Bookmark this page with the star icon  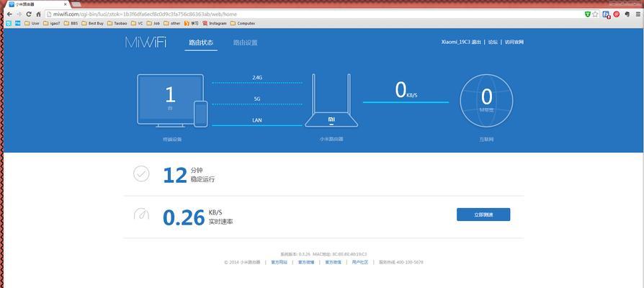(595, 14)
